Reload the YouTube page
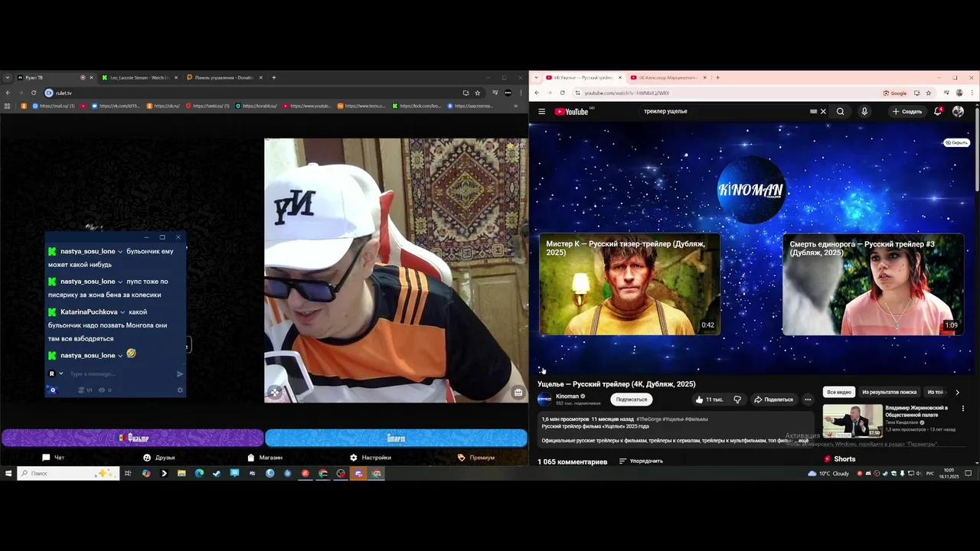This screenshot has width=980, height=551. (563, 93)
